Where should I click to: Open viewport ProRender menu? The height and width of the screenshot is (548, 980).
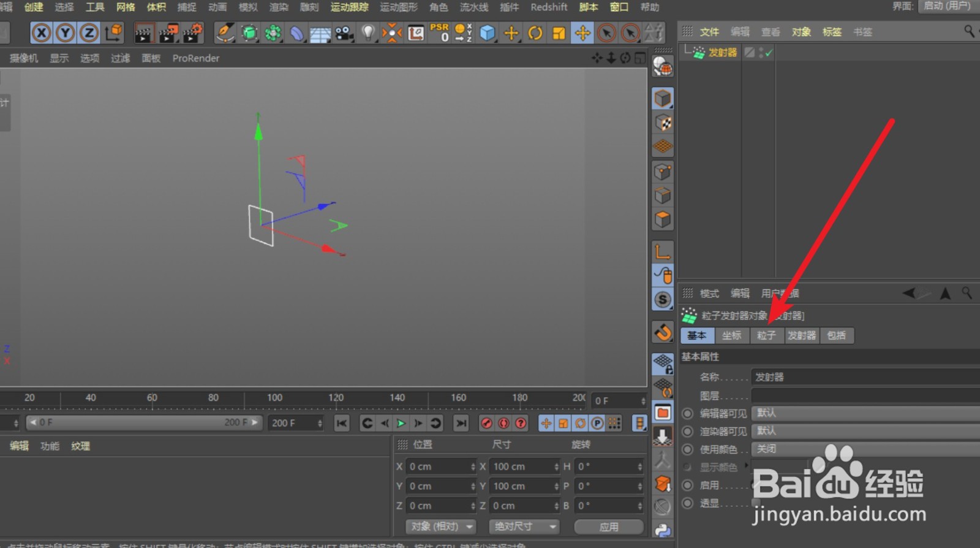[x=196, y=58]
